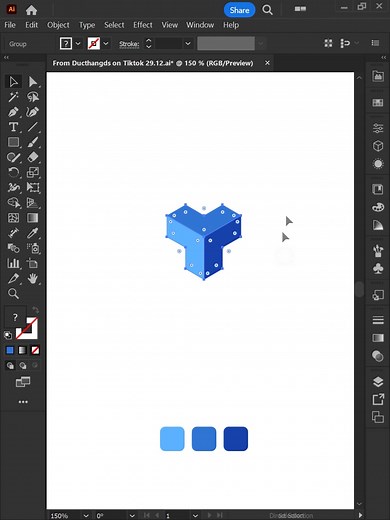This screenshot has width=390, height=520.
Task: Select the Lasso tool
Action: pyautogui.click(x=33, y=97)
